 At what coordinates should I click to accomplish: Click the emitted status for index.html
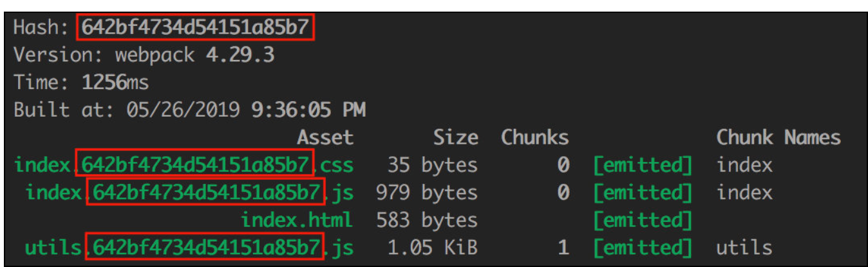pos(643,221)
